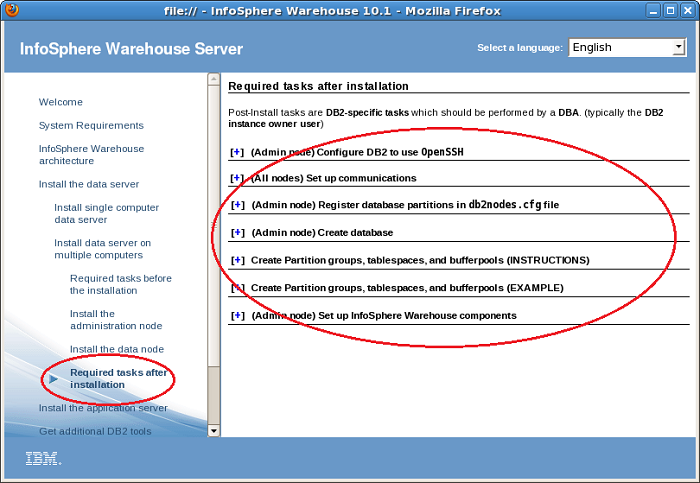
Task: Select Required tasks after installation link
Action: (x=118, y=379)
